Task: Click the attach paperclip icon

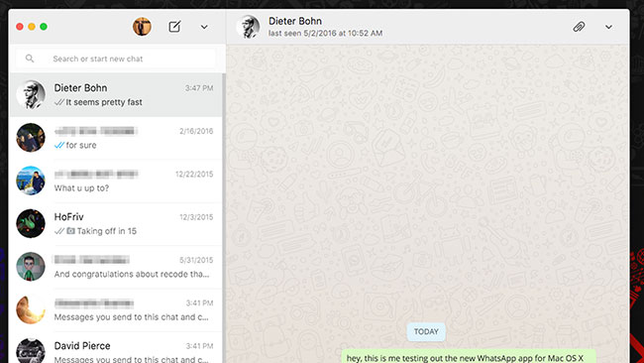Action: click(579, 27)
